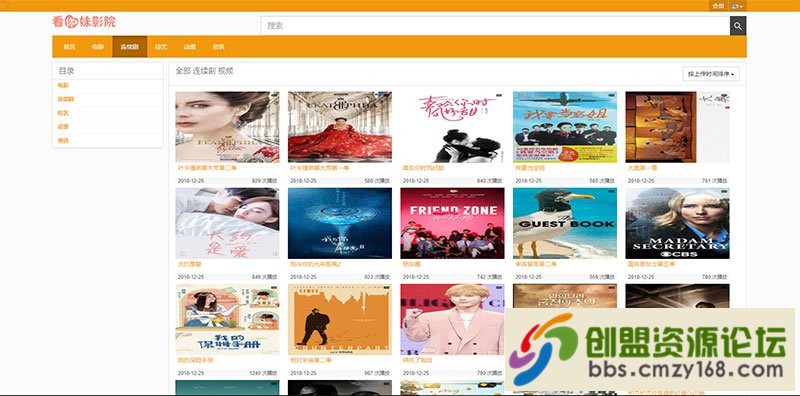
Task: Open the FRIEND ZONE poster
Action: pos(453,224)
